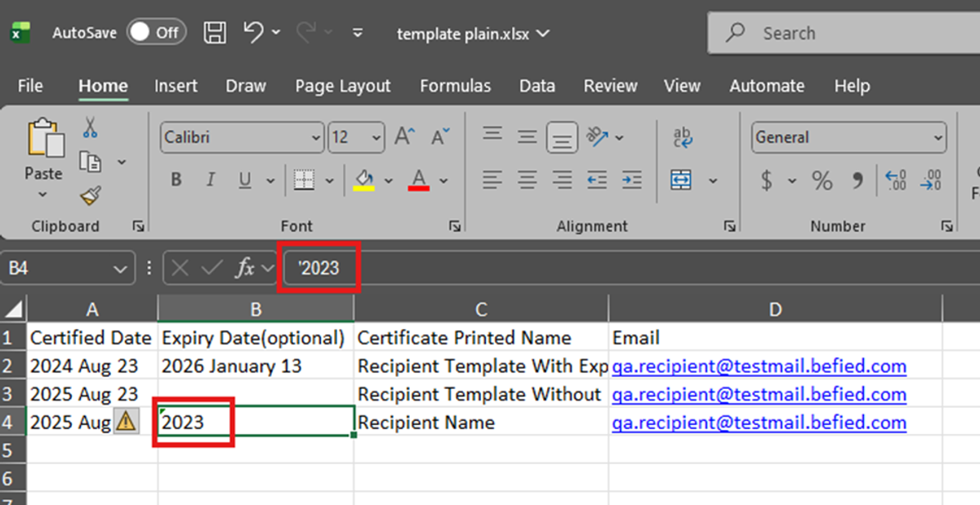This screenshot has width=980, height=505.
Task: Open the text Orientation options
Action: [606, 136]
